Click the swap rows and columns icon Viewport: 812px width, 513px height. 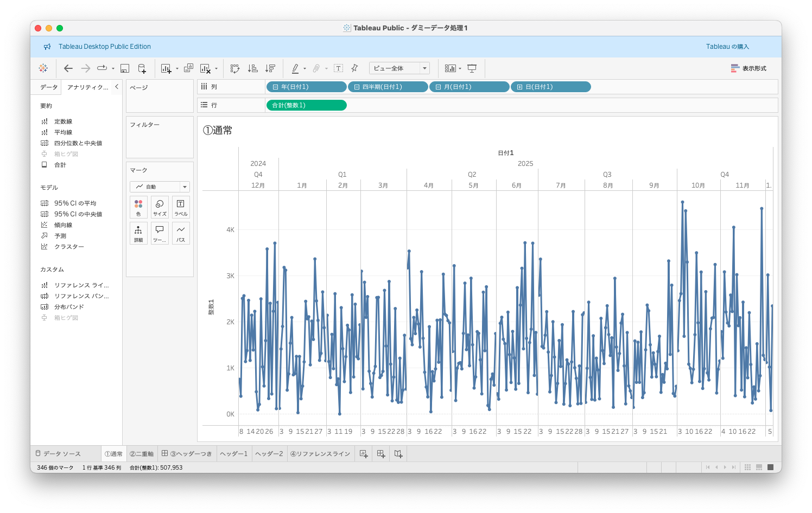coord(235,68)
